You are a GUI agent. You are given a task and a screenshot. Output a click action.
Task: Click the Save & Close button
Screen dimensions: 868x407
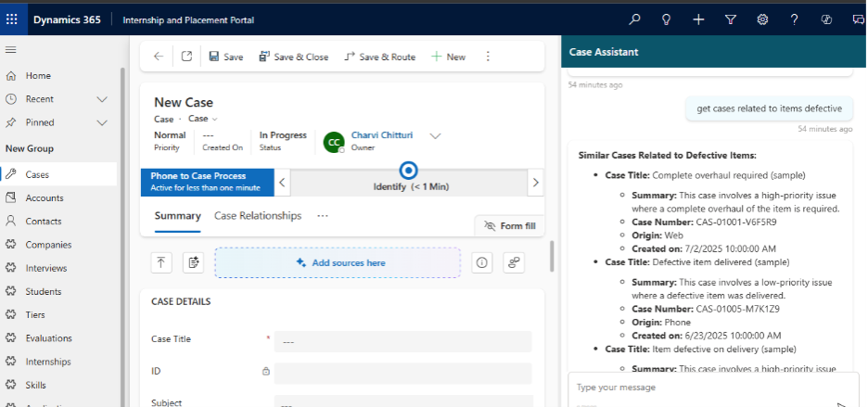tap(293, 57)
